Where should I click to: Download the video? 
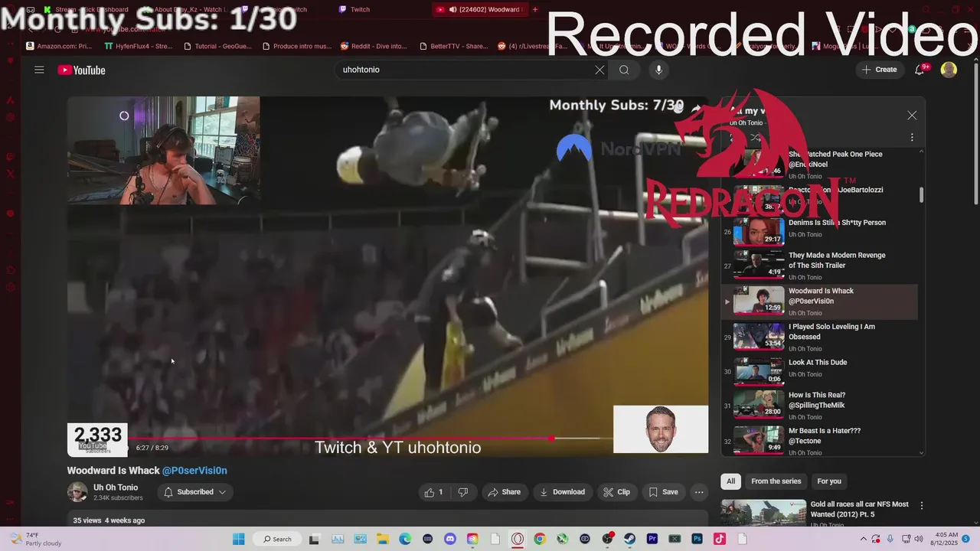562,492
